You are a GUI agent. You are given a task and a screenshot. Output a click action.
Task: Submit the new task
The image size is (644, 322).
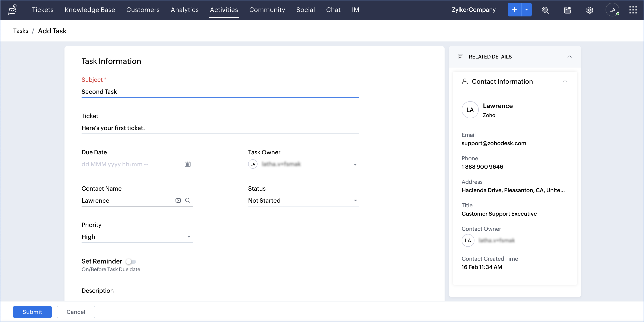(x=32, y=312)
